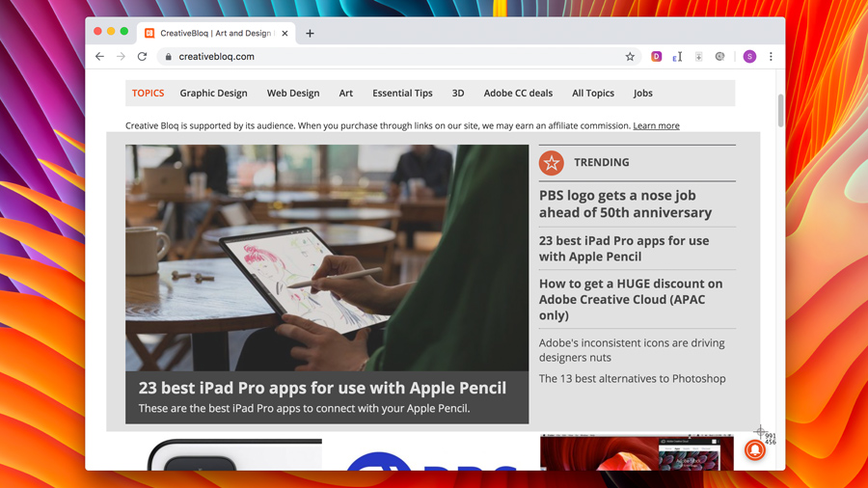Open the text cursor extension icon
Image resolution: width=868 pixels, height=488 pixels.
[x=677, y=57]
